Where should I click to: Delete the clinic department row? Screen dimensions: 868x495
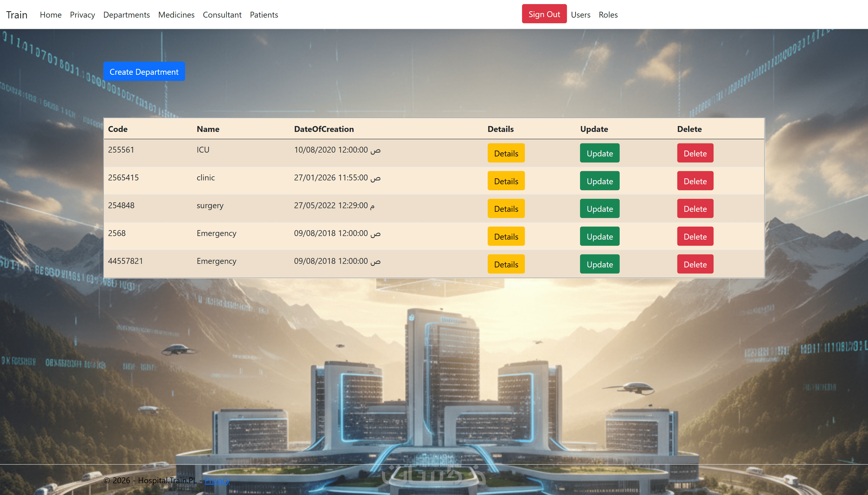coord(695,181)
